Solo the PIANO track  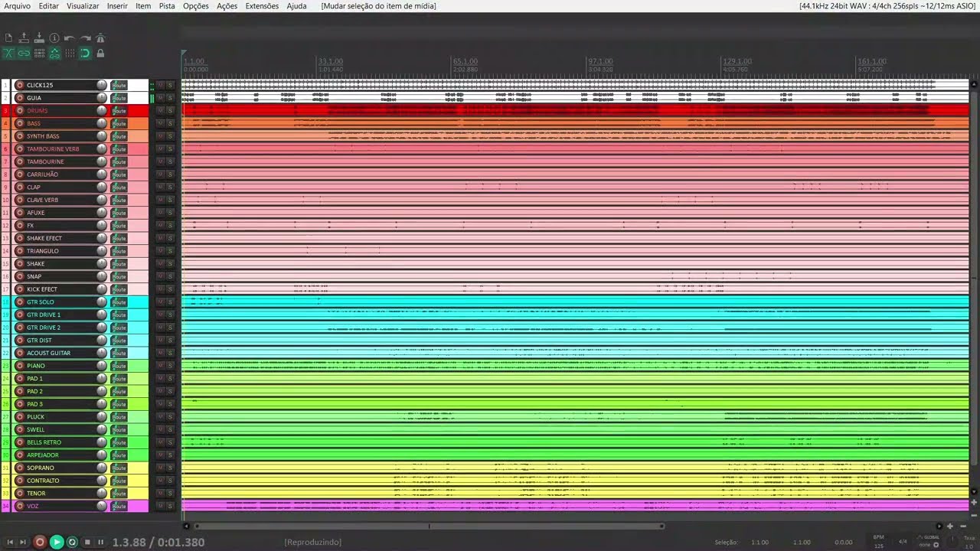170,366
